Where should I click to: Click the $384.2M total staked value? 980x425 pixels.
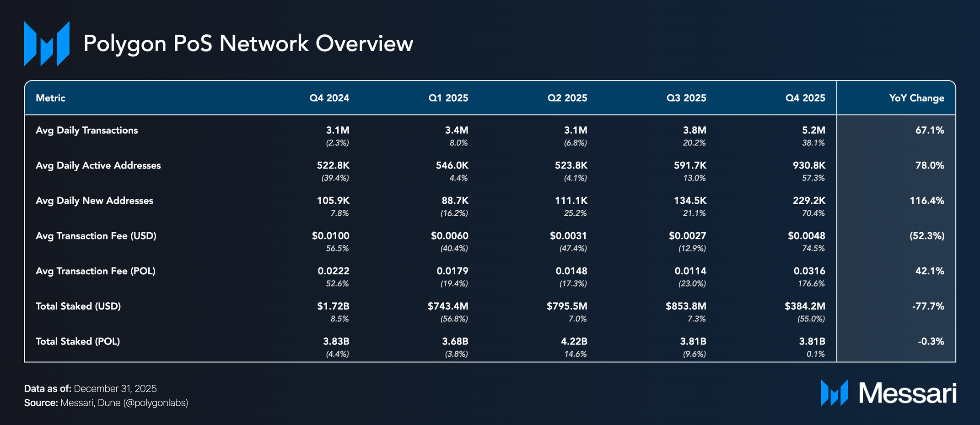805,306
